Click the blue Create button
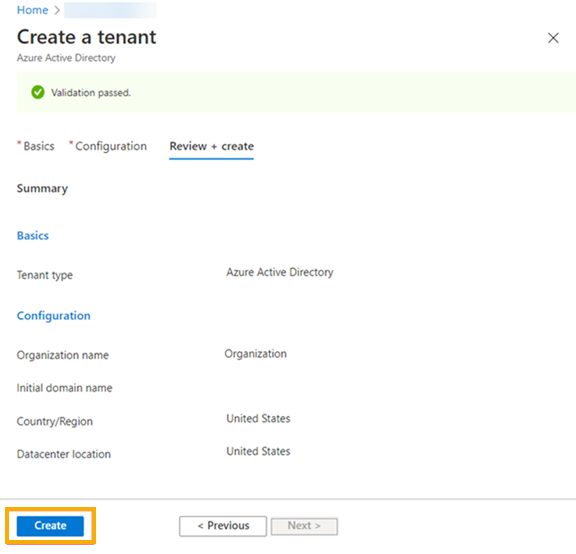Screen dimensions: 576x554 pyautogui.click(x=50, y=526)
